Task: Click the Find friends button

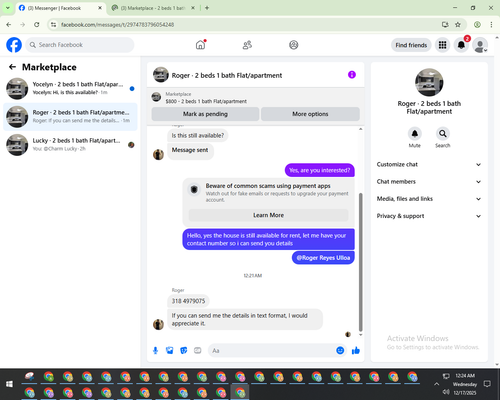Action: pyautogui.click(x=411, y=45)
